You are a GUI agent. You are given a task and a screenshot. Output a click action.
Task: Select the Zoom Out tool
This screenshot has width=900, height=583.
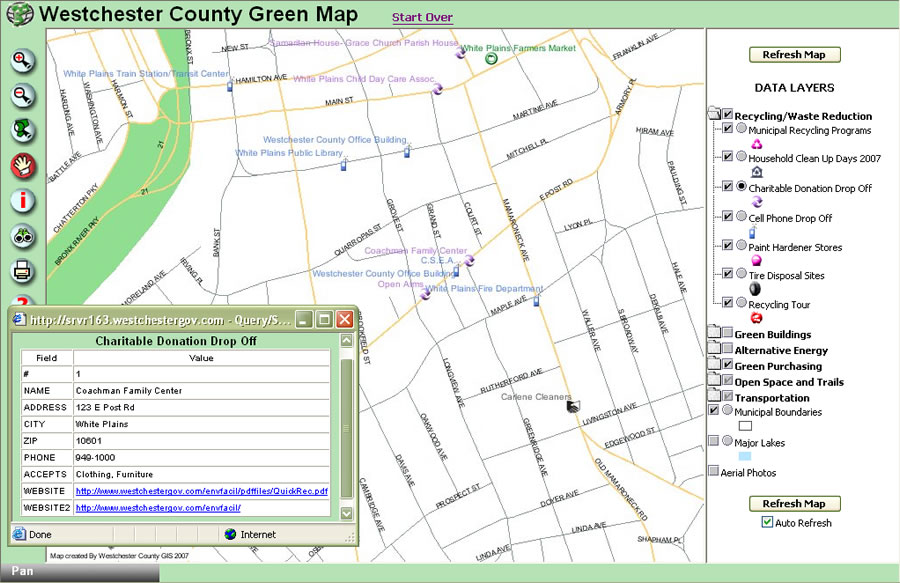[22, 96]
